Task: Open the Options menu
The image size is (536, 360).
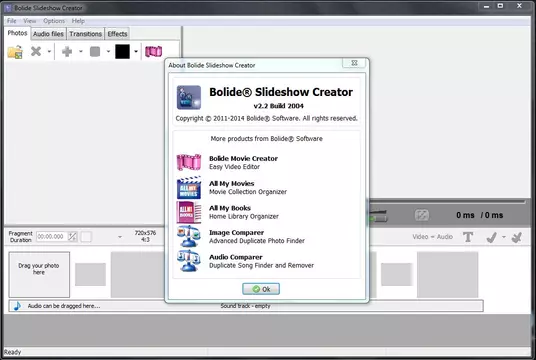Action: [x=54, y=21]
